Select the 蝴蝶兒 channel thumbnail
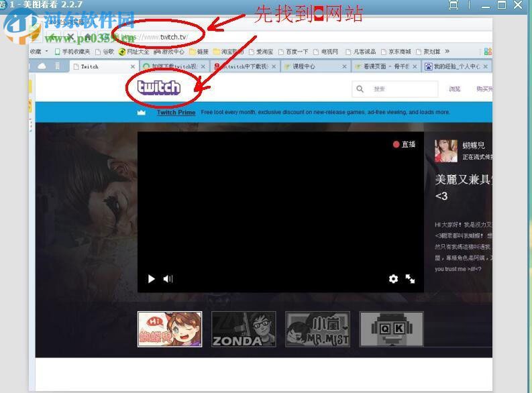Viewport: 532px width, 393px height. (x=170, y=329)
